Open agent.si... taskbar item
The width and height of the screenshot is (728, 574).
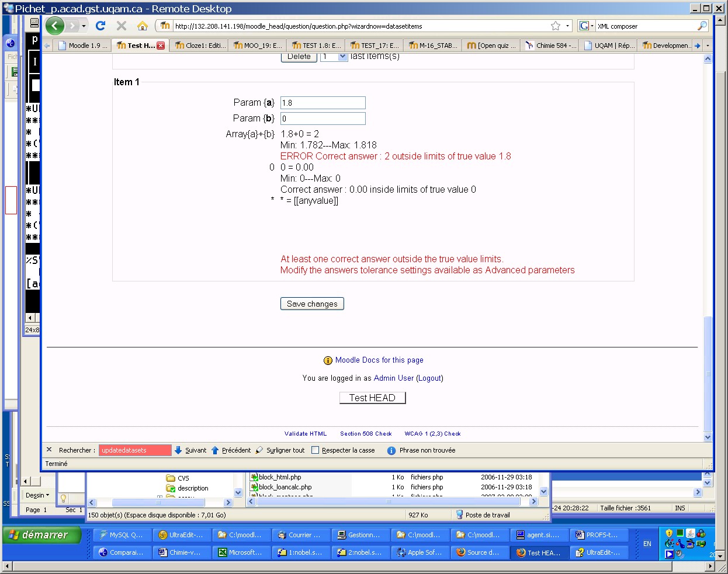539,535
